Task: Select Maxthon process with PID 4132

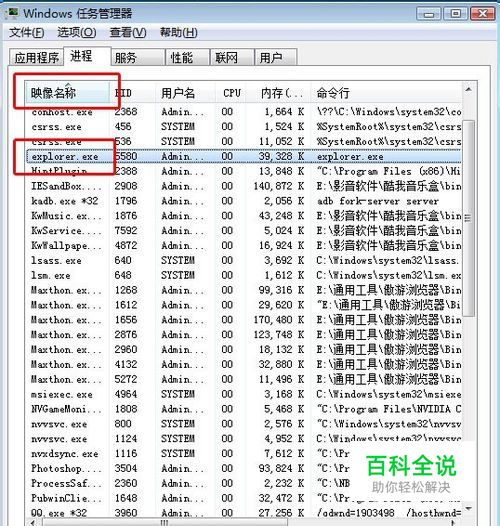Action: coord(243,364)
